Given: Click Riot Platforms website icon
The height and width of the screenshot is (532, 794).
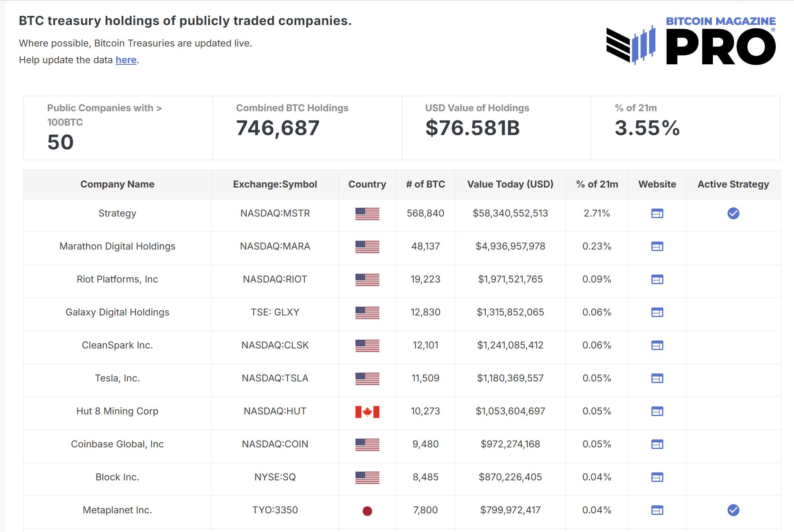Looking at the screenshot, I should pyautogui.click(x=657, y=279).
